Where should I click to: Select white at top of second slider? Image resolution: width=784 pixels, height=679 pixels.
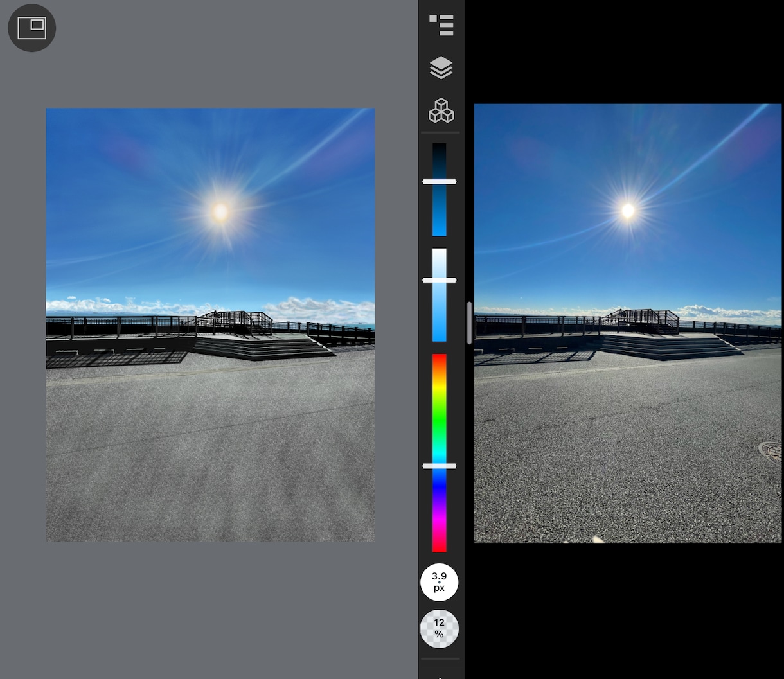[439, 255]
